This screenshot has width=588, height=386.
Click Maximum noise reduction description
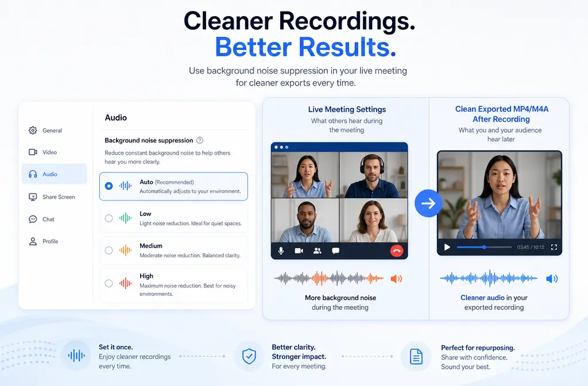[188, 289]
